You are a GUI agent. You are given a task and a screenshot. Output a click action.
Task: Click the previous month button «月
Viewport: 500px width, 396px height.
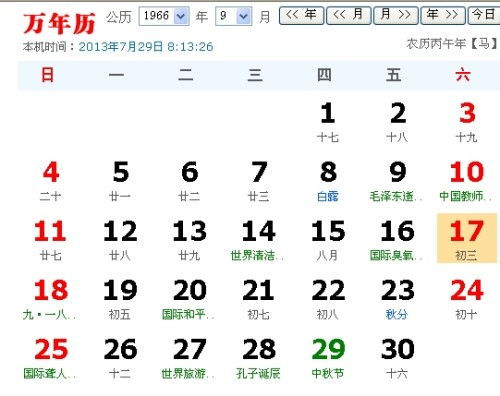[x=348, y=15]
